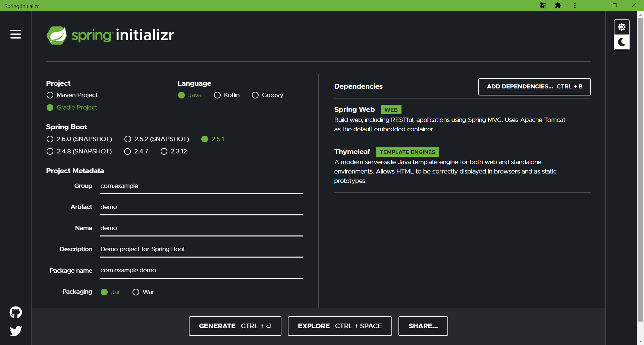Select Maven Project radio
The height and width of the screenshot is (345, 644).
coord(72,95)
